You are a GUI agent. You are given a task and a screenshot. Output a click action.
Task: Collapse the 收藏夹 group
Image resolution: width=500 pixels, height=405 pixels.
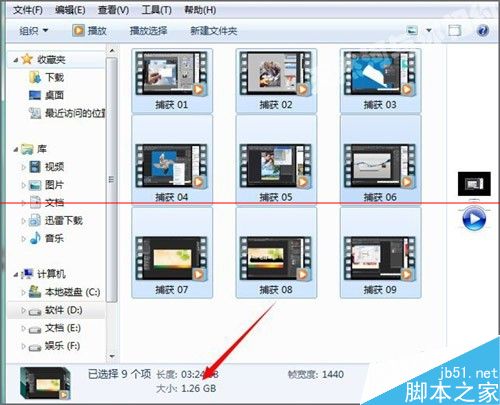pos(16,60)
